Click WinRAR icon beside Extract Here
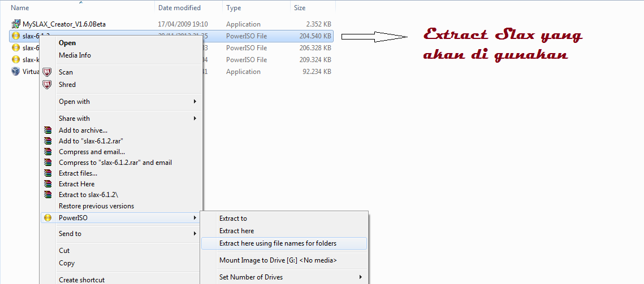 pos(48,184)
